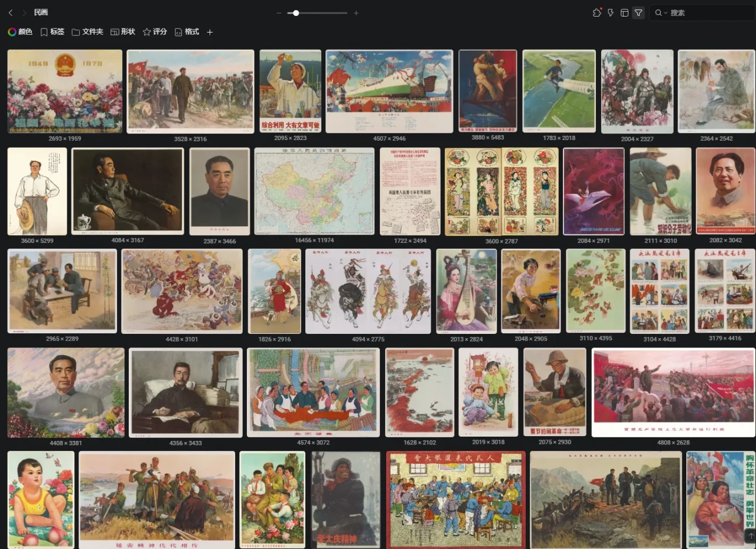The image size is (756, 549).
Task: Select the China map thumbnail 16456 × 11974
Action: pyautogui.click(x=314, y=191)
